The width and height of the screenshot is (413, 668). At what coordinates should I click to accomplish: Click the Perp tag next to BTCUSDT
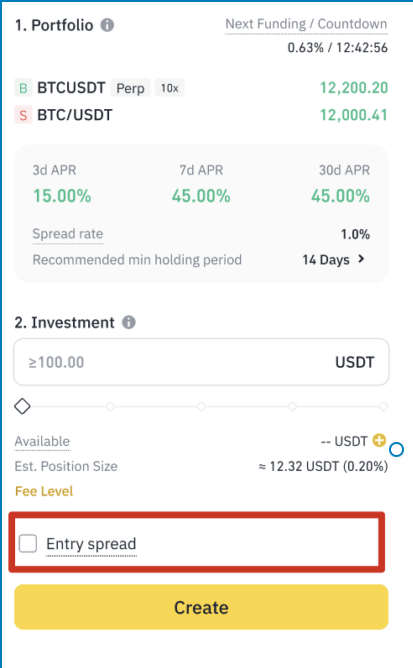tap(130, 88)
